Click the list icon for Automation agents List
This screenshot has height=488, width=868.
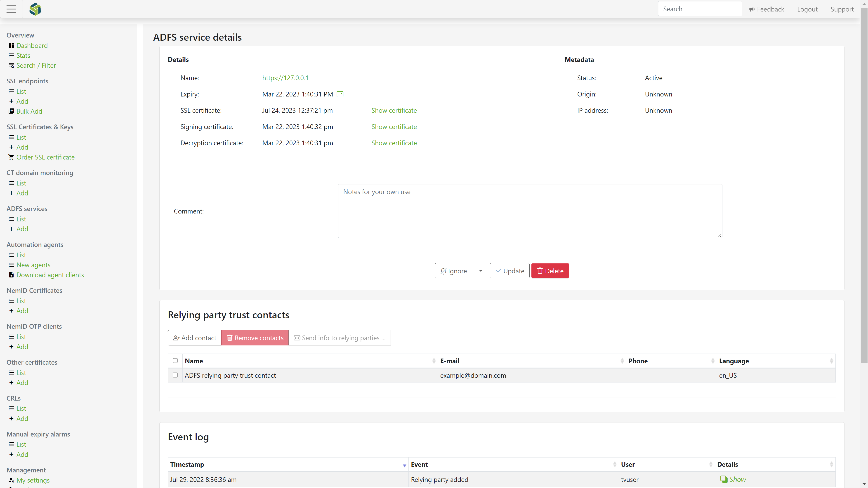coord(12,255)
